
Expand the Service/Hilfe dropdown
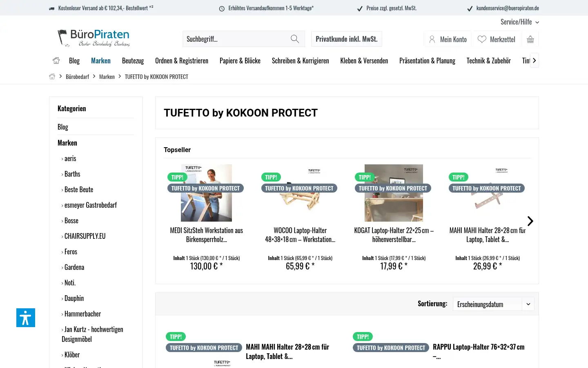click(x=520, y=22)
